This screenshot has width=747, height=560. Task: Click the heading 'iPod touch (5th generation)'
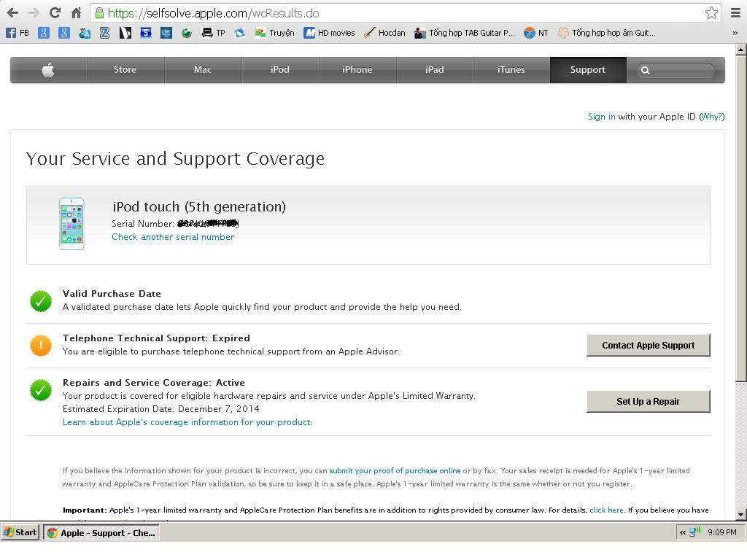point(199,207)
